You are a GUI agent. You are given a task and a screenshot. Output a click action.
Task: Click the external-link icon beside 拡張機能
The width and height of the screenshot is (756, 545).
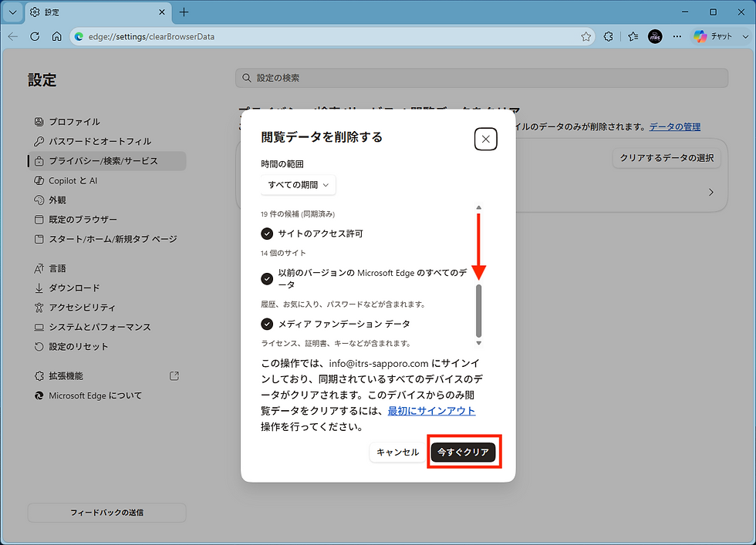(174, 376)
